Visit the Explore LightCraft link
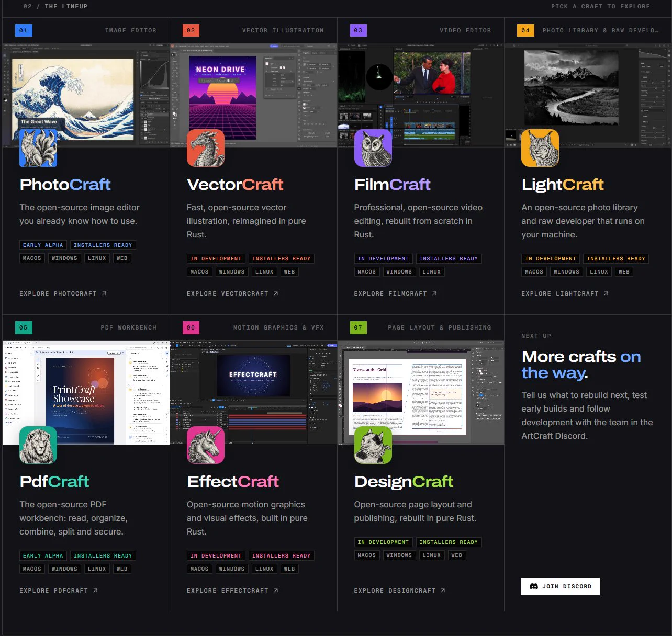The width and height of the screenshot is (672, 636). point(565,293)
